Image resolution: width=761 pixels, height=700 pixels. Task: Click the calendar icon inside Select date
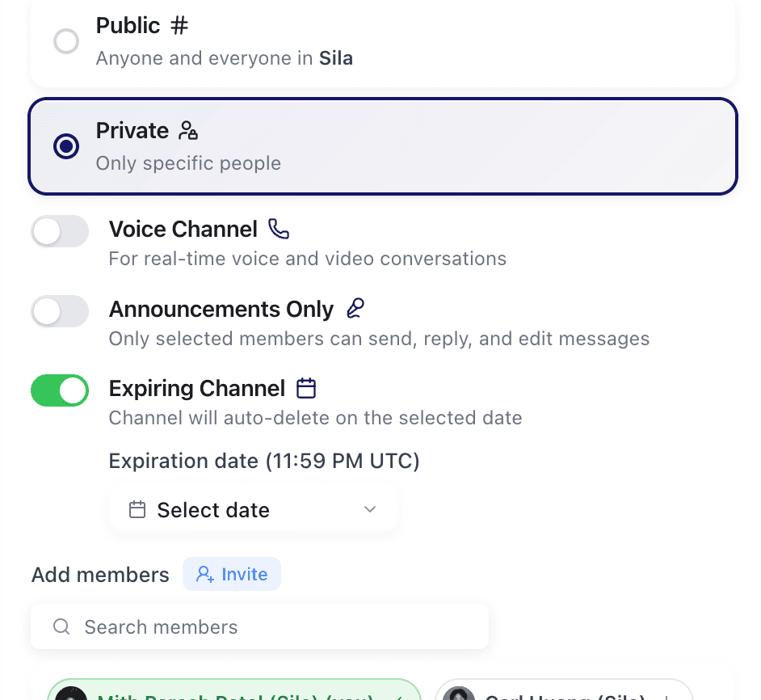[137, 510]
